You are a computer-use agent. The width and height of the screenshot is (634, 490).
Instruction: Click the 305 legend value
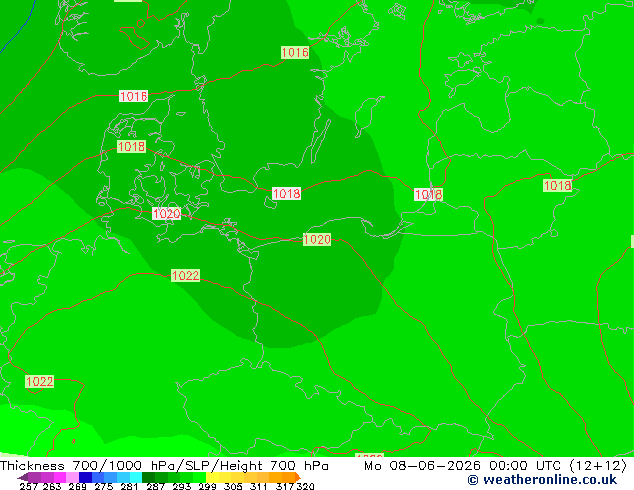(233, 486)
